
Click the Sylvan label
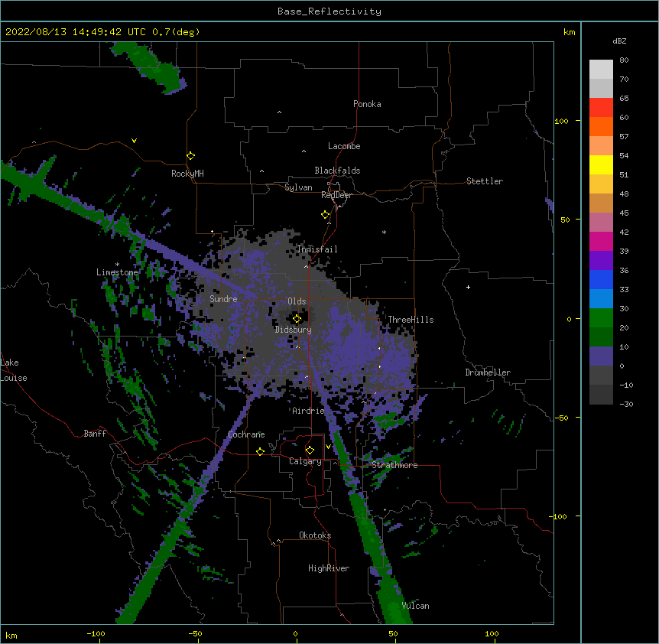pos(298,187)
